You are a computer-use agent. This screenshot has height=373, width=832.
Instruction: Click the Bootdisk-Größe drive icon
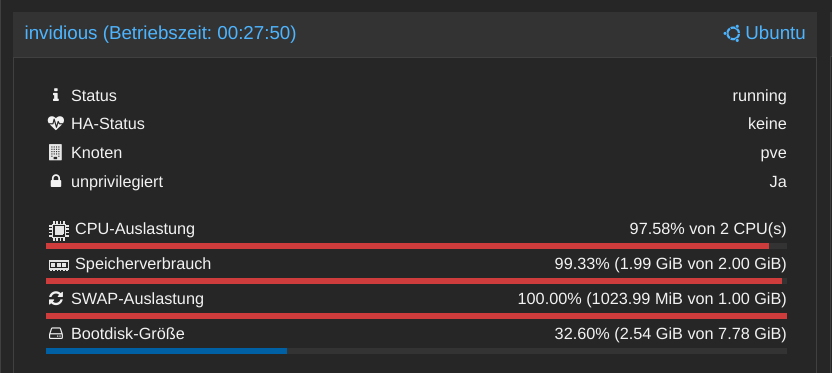point(56,334)
